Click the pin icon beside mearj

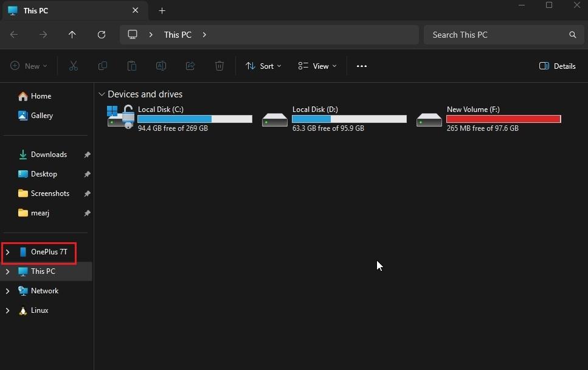coord(87,213)
